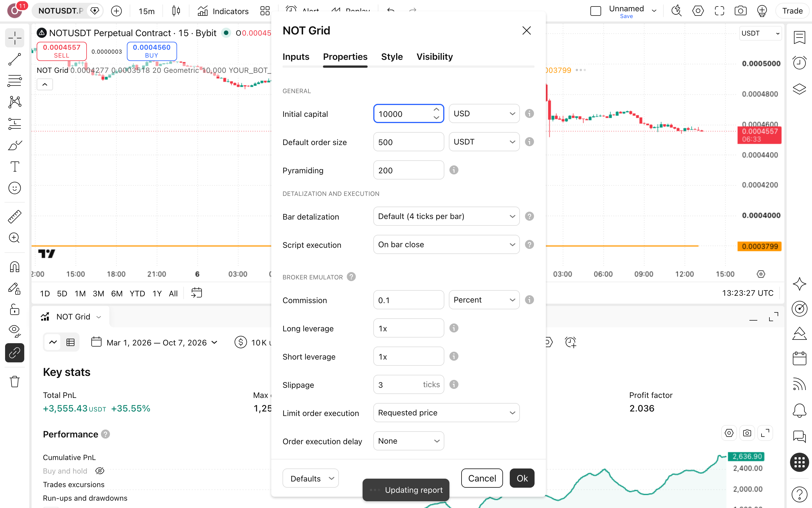Take a chart snapshot with camera icon
Viewport: 812px width, 508px height.
click(740, 11)
